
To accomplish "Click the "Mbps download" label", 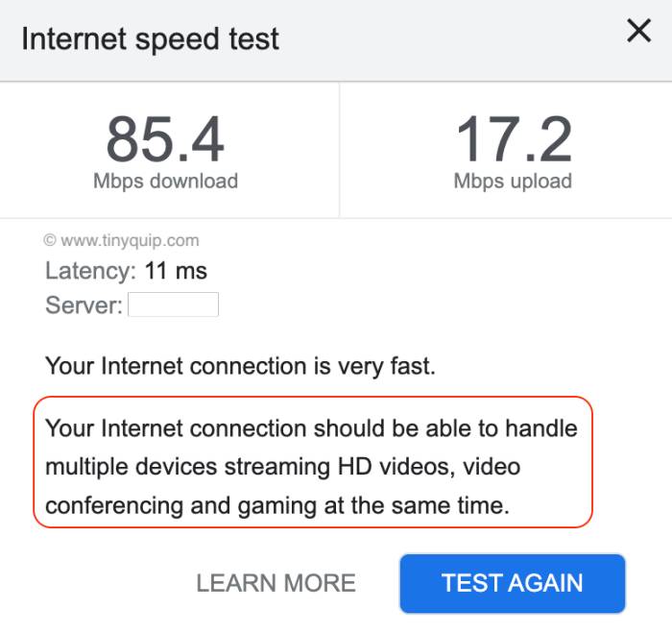I will [165, 182].
